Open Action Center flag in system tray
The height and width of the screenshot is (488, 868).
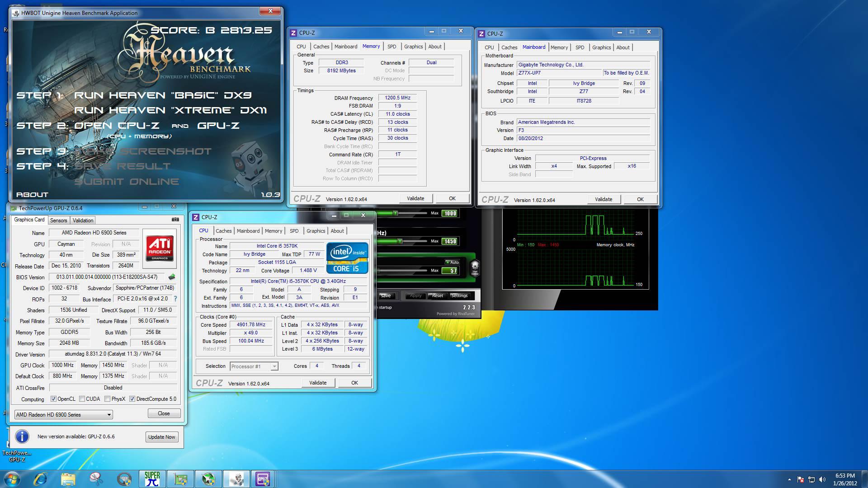pos(800,479)
